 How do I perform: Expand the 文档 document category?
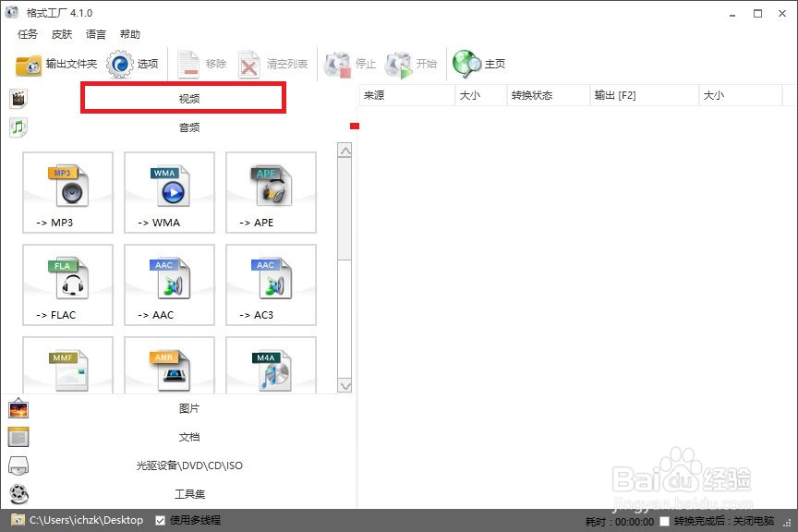[x=188, y=437]
